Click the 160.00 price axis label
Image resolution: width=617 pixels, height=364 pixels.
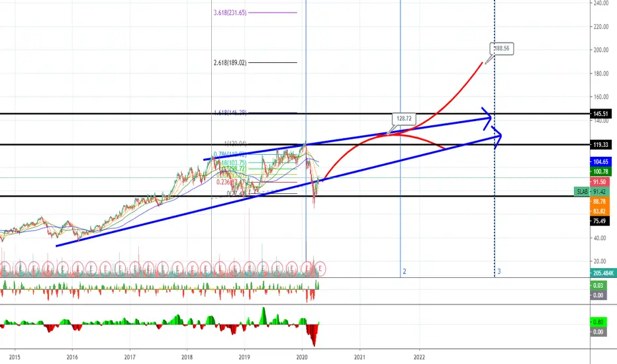click(601, 97)
